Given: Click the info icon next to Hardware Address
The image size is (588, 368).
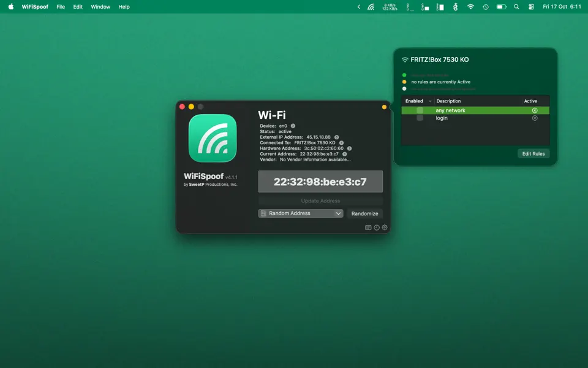Looking at the screenshot, I should pos(349,148).
